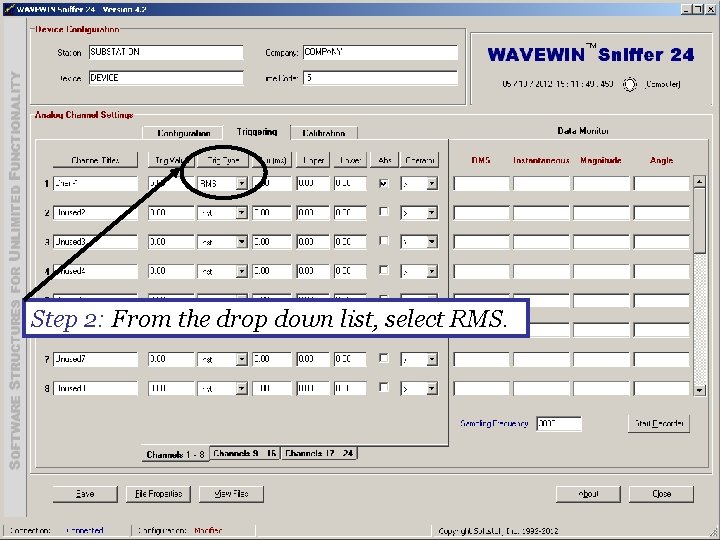Click the Duration field for Unused4
The image size is (720, 540).
click(x=272, y=271)
